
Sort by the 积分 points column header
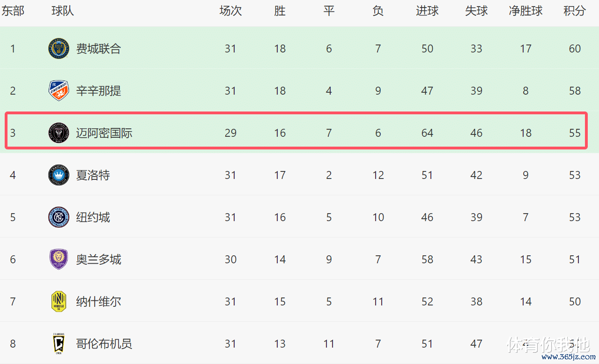pyautogui.click(x=575, y=11)
